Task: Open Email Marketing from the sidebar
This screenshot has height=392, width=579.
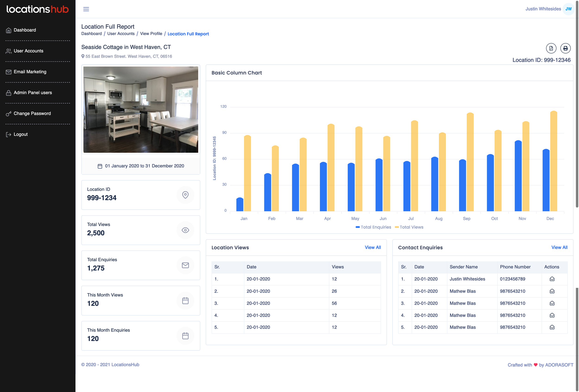Action: (30, 72)
